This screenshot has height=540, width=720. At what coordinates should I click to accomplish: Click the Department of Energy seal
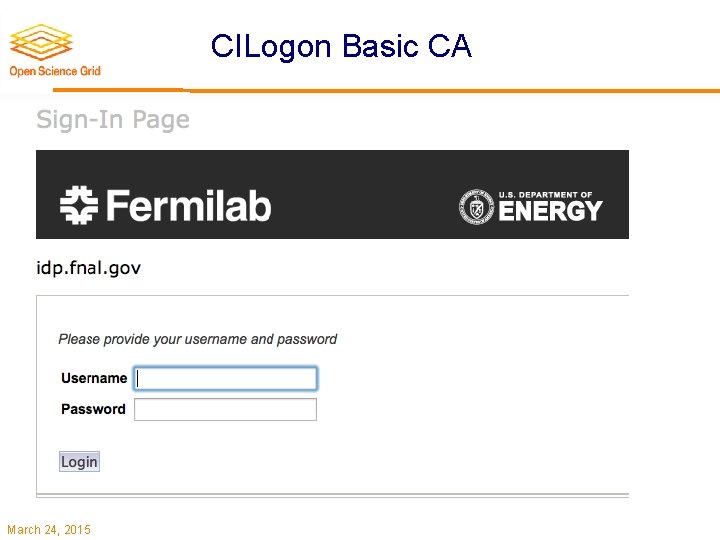pyautogui.click(x=477, y=206)
